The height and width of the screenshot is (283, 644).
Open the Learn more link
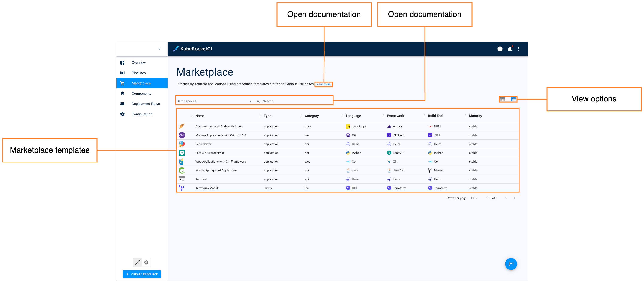click(x=323, y=84)
